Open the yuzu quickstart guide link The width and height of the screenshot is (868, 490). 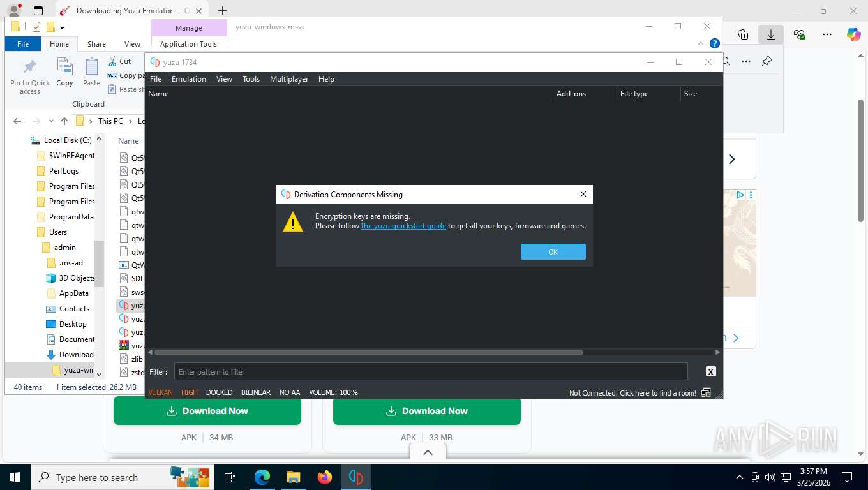[x=403, y=226]
